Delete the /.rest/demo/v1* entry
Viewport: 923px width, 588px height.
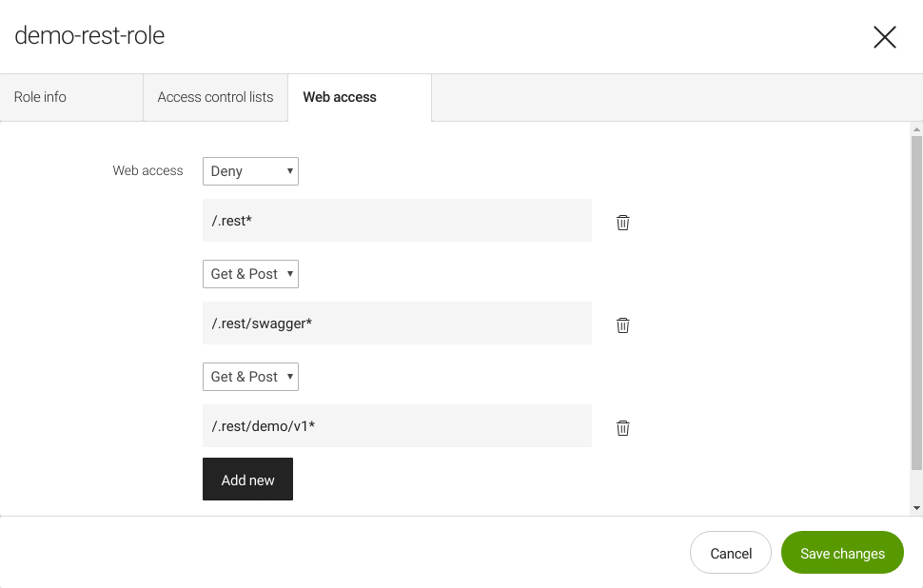(x=623, y=427)
